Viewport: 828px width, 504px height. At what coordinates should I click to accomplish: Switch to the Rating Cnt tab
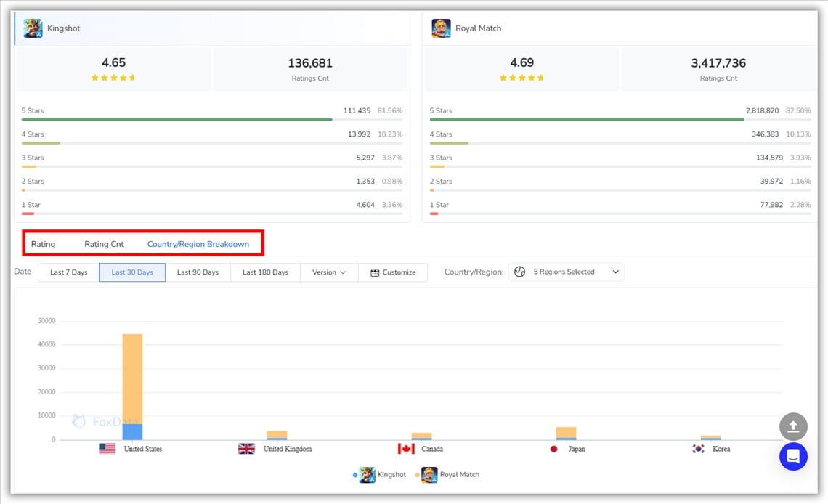tap(104, 244)
